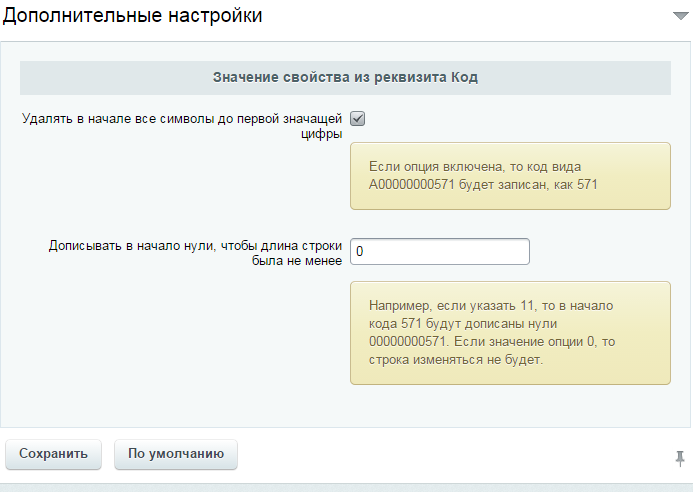Viewport: 693px width, 492px height.
Task: Click 'строка изменяться не будет' hint text
Action: (456, 360)
